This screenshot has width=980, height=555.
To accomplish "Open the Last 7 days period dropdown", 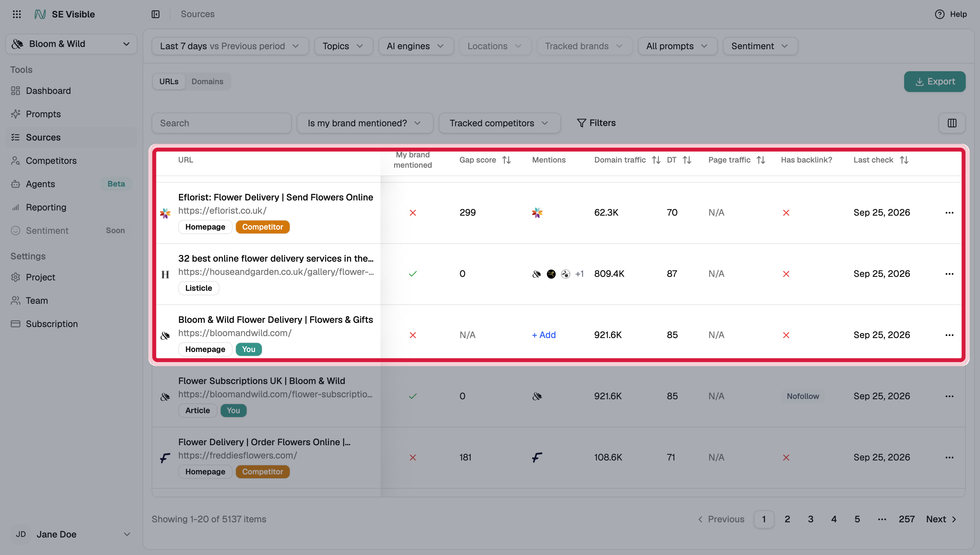I will coord(230,46).
